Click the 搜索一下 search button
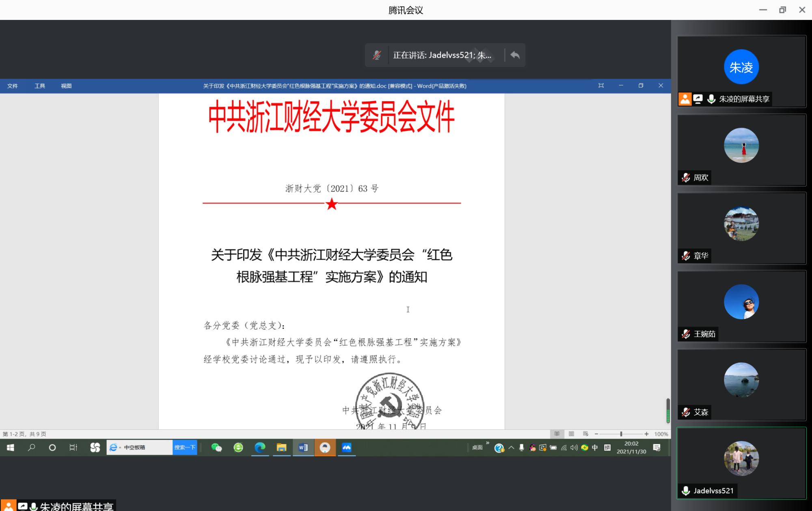Image resolution: width=812 pixels, height=511 pixels. (x=185, y=447)
